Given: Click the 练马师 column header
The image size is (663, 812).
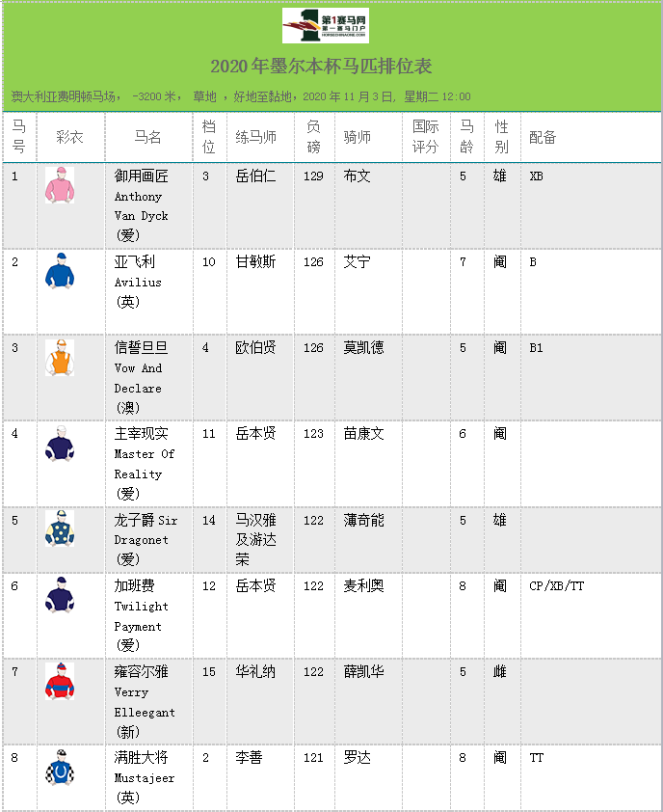Looking at the screenshot, I should tap(255, 138).
